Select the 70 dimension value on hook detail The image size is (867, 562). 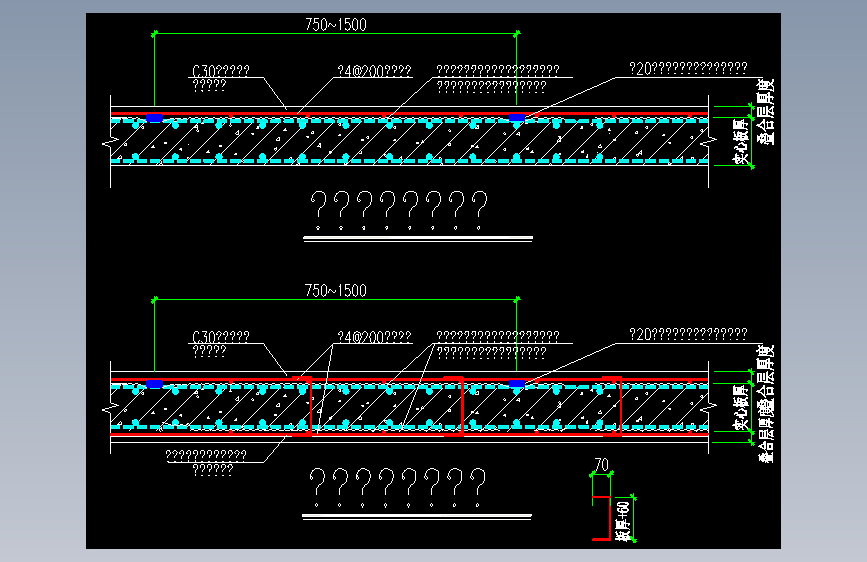(x=601, y=464)
